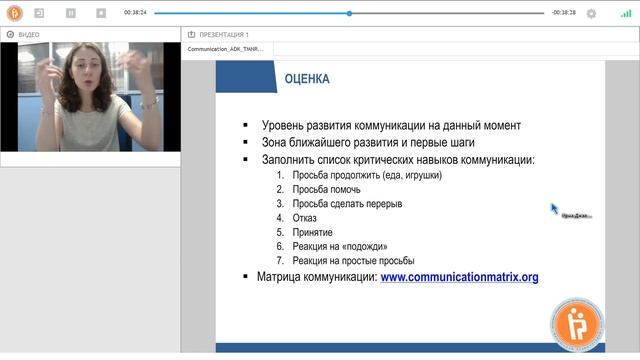Click 'Зона ближайшего развития и первые шаги'
Viewport: 640px width, 360px height.
click(368, 142)
